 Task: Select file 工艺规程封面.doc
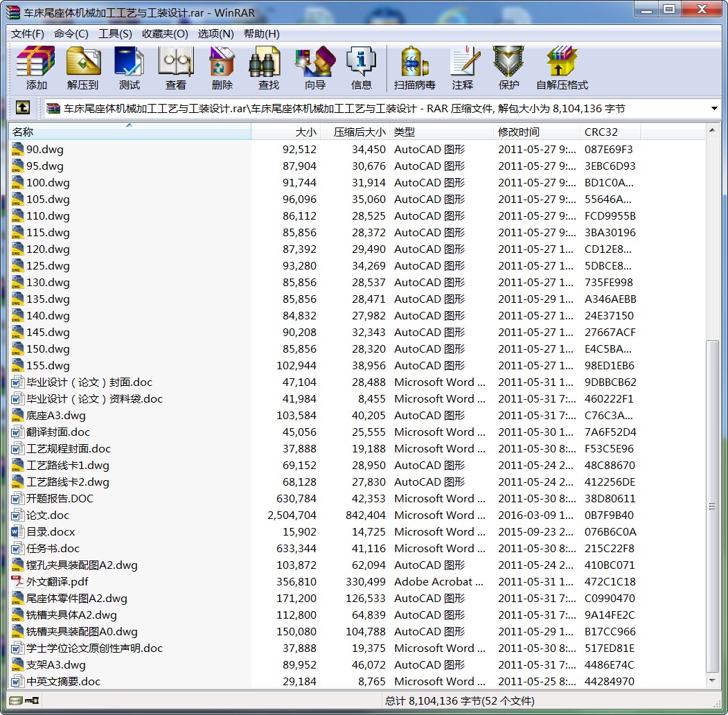[69, 448]
